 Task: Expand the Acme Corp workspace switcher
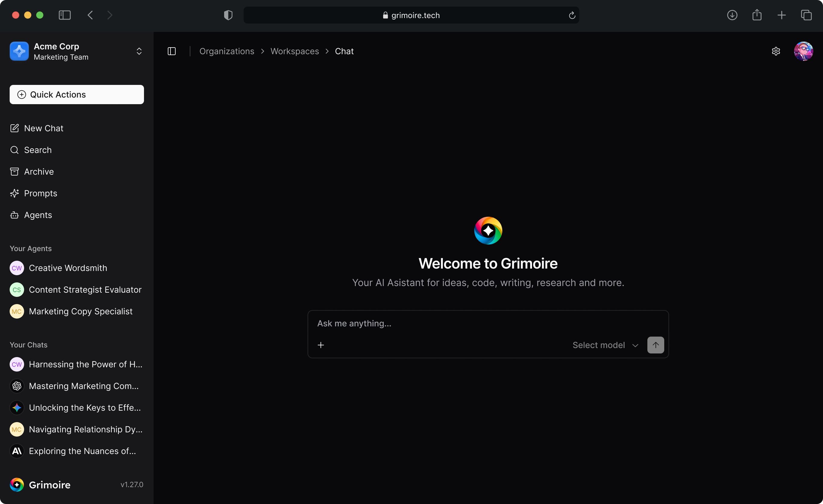point(139,51)
